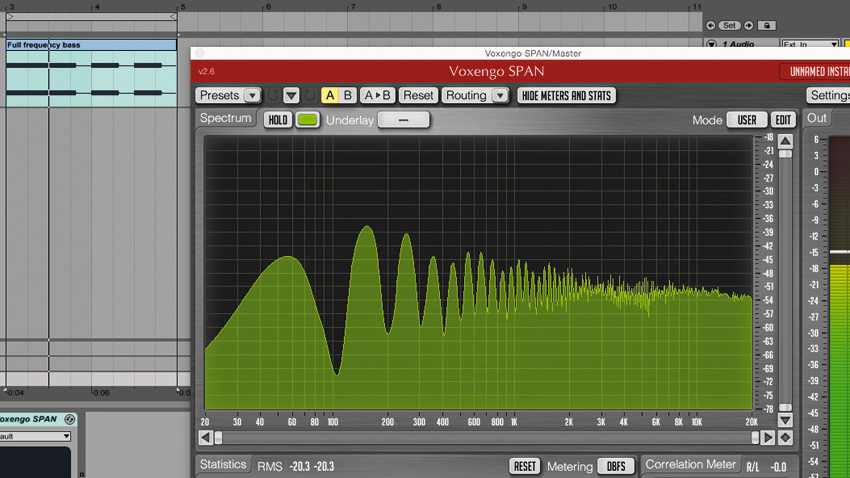850x478 pixels.
Task: Select the B state slot
Action: 347,95
